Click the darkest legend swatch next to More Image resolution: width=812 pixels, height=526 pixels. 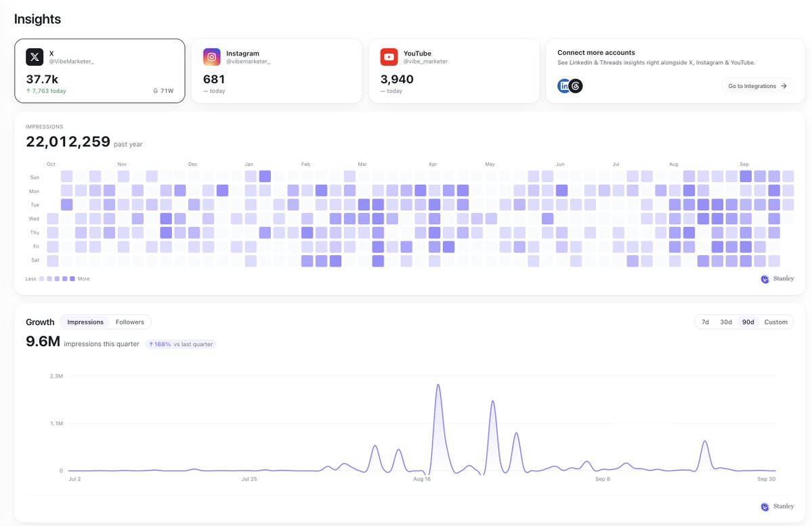point(72,278)
